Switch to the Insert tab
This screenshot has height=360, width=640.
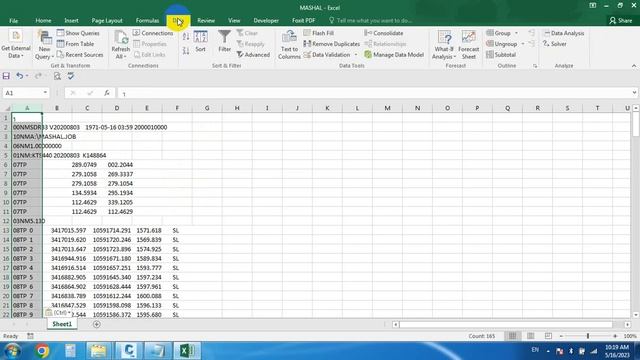pos(71,20)
